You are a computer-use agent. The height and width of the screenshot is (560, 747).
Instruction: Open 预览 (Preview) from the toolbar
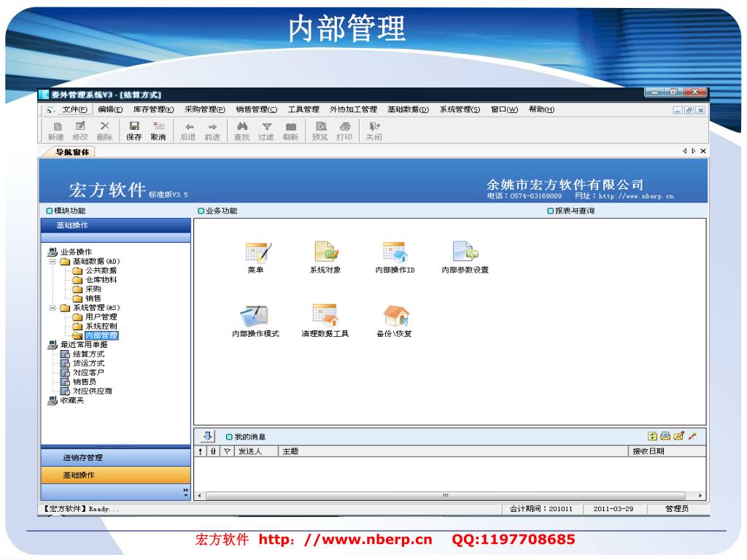(320, 131)
